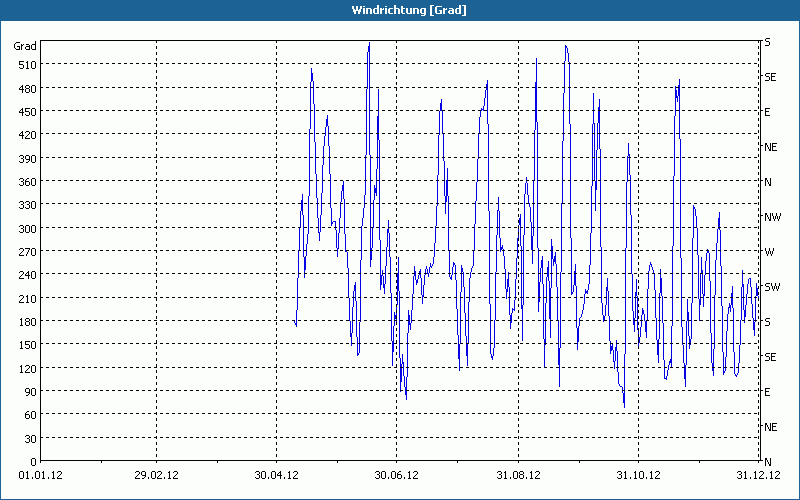Click the 270 value on left axis
Image resolution: width=800 pixels, height=500 pixels.
[28, 252]
